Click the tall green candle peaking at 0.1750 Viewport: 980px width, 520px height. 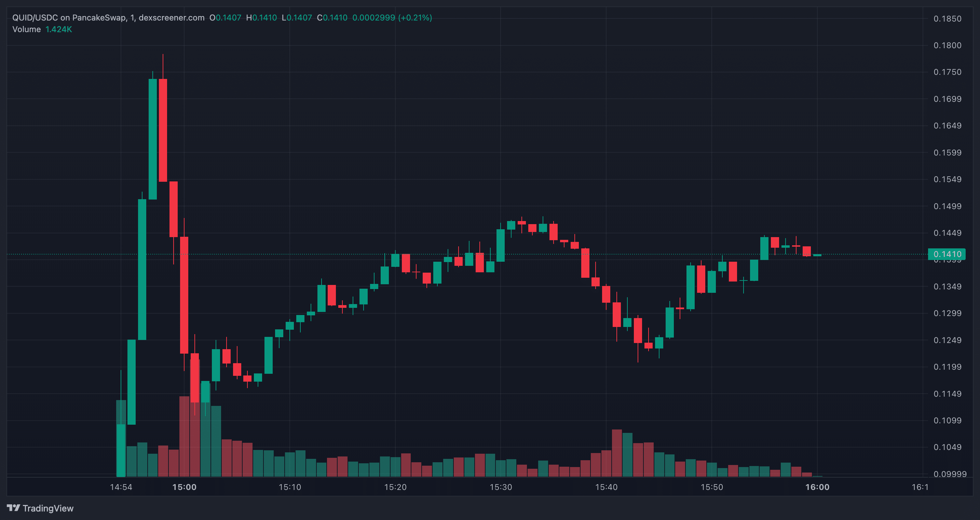[x=152, y=139]
